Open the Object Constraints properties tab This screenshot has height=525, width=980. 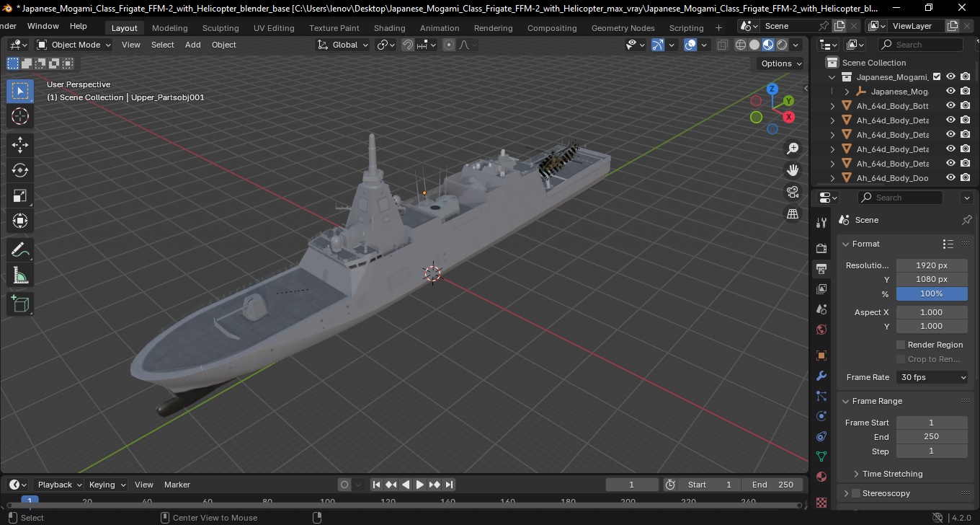pos(821,436)
